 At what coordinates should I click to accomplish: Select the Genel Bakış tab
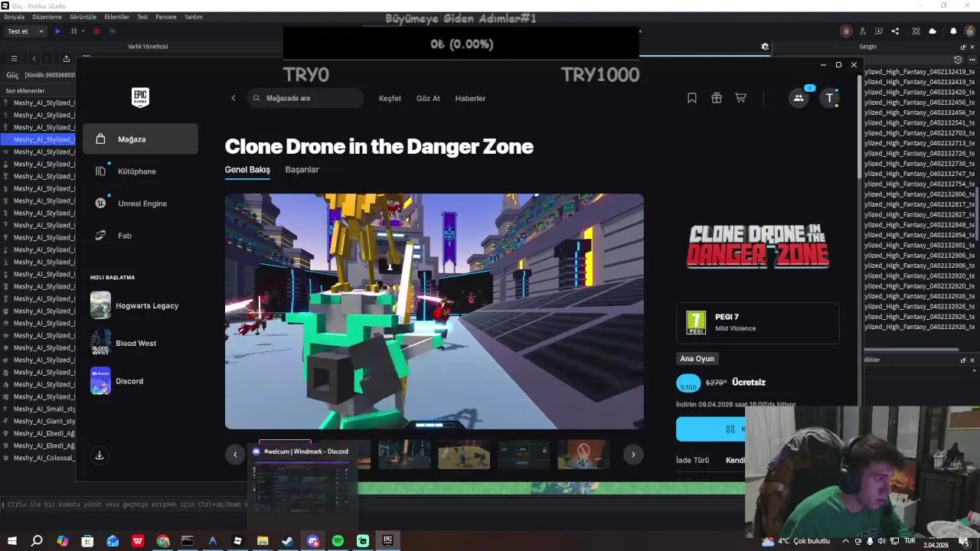[247, 170]
